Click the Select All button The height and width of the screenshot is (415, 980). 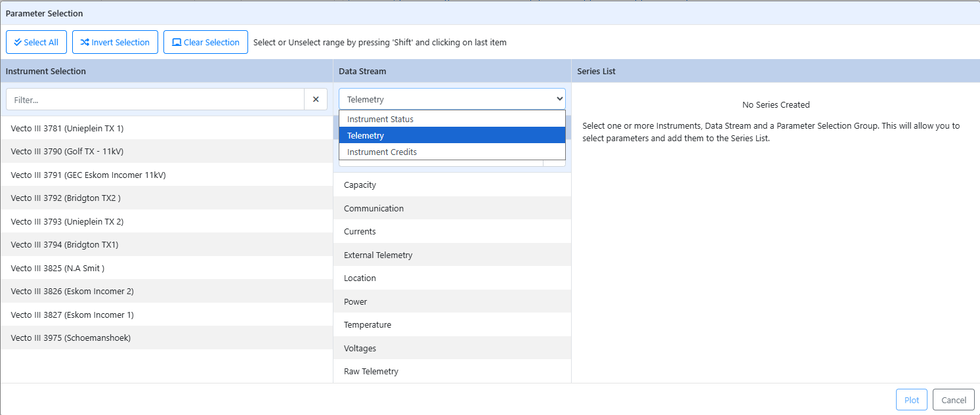[x=36, y=42]
